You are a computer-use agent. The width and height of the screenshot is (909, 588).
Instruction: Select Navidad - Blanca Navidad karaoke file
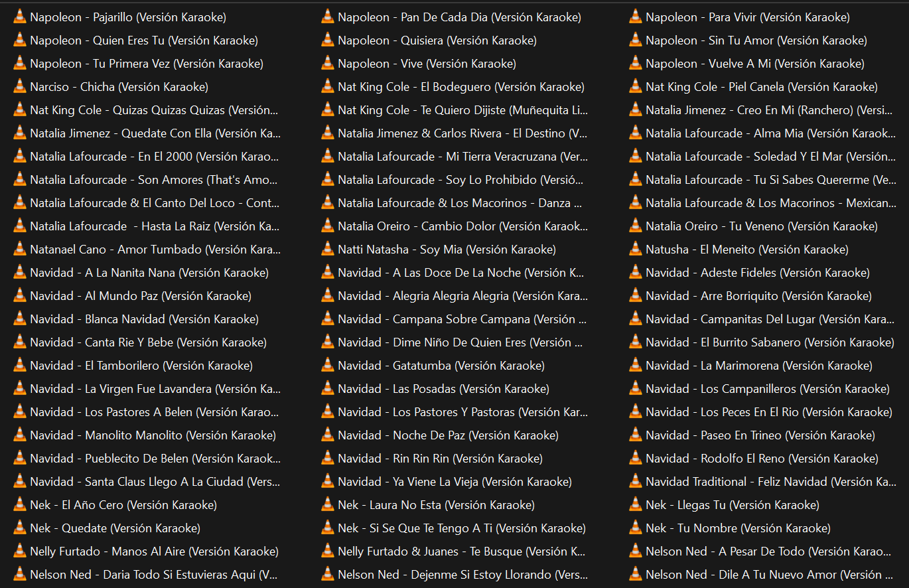[x=144, y=319]
